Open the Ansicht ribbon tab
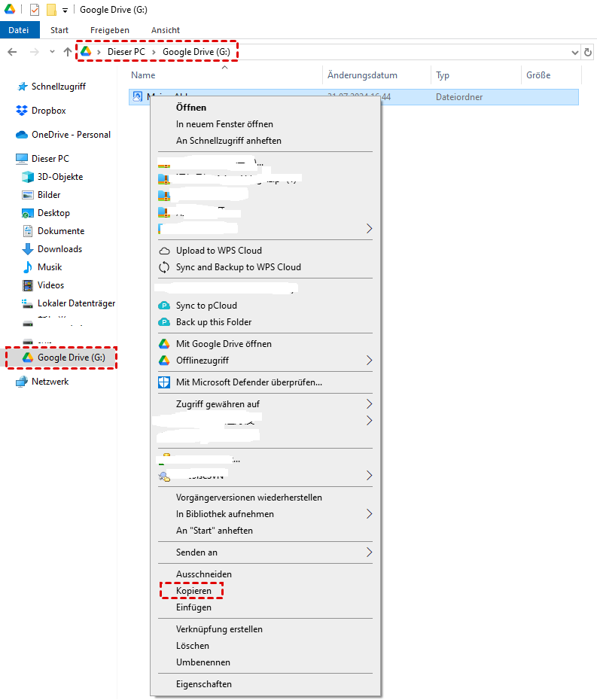Image resolution: width=597 pixels, height=700 pixels. click(x=165, y=30)
